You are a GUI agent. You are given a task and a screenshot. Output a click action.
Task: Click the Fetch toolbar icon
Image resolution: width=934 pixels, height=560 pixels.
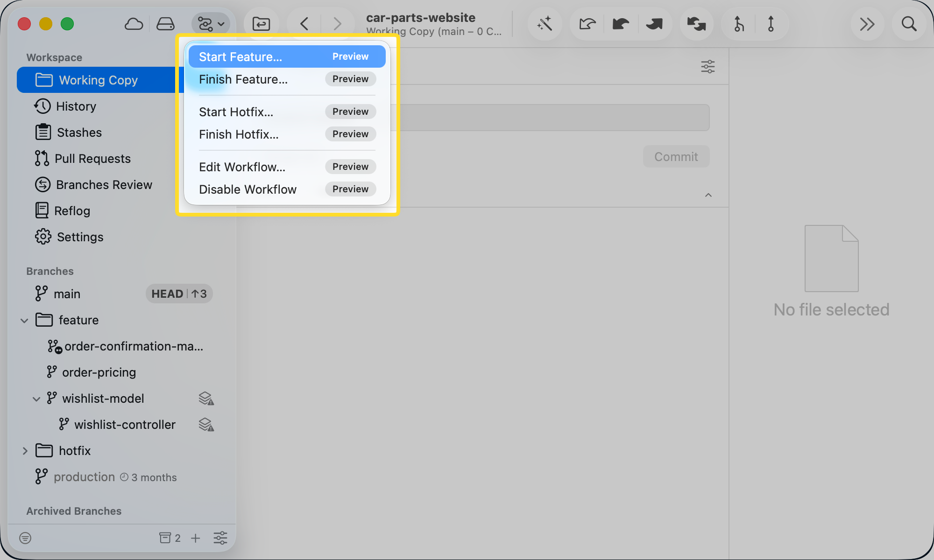pyautogui.click(x=587, y=24)
